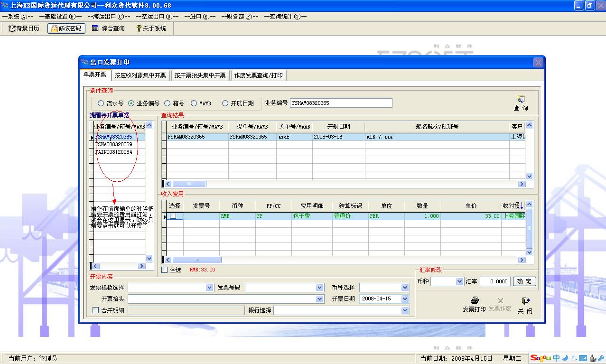This screenshot has height=364, width=606.
Task: Click the Sogou user account icon
Action: 592,358
